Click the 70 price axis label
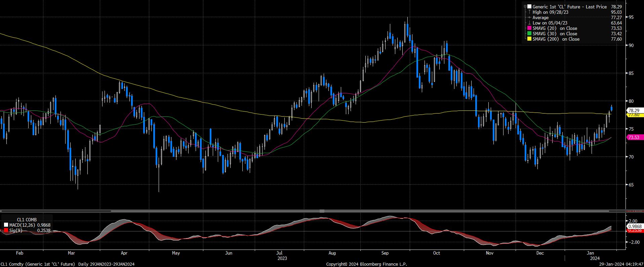644x267 pixels. coord(631,157)
